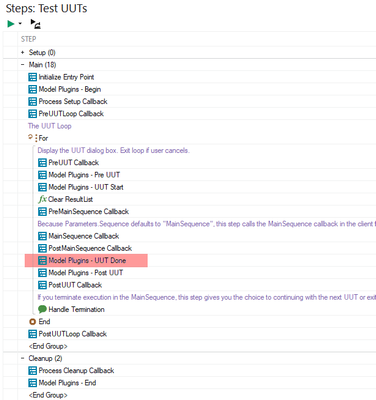
Task: Select the For step label
Action: (x=43, y=138)
